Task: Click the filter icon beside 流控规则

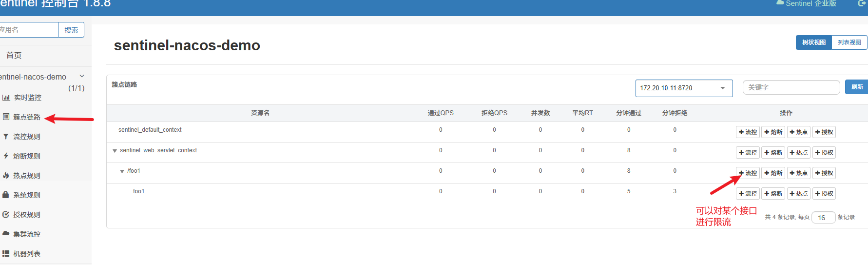Action: tap(6, 137)
